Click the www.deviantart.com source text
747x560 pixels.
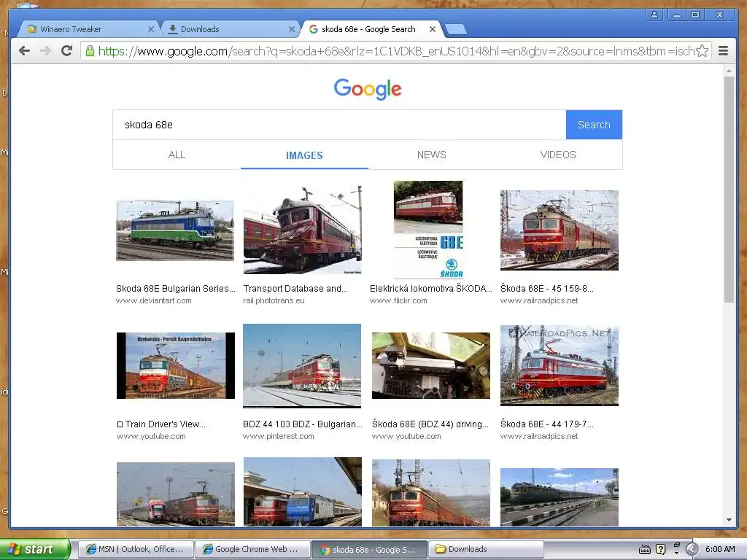153,301
